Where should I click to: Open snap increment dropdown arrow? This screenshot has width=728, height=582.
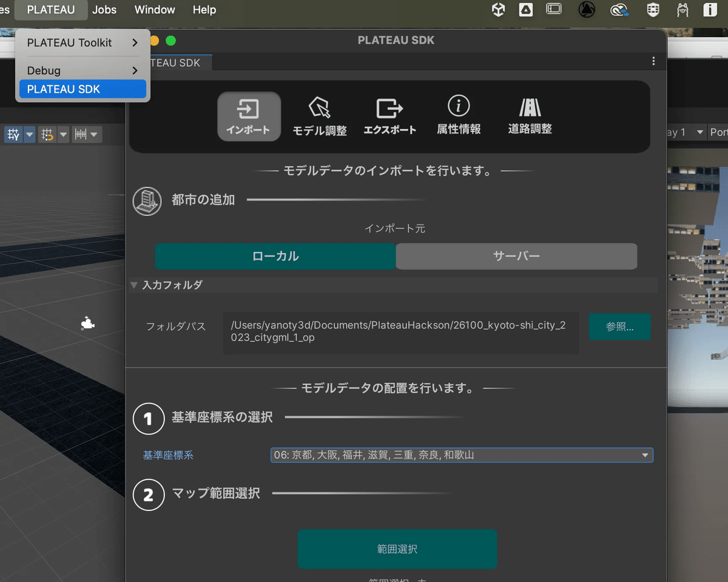click(x=95, y=134)
